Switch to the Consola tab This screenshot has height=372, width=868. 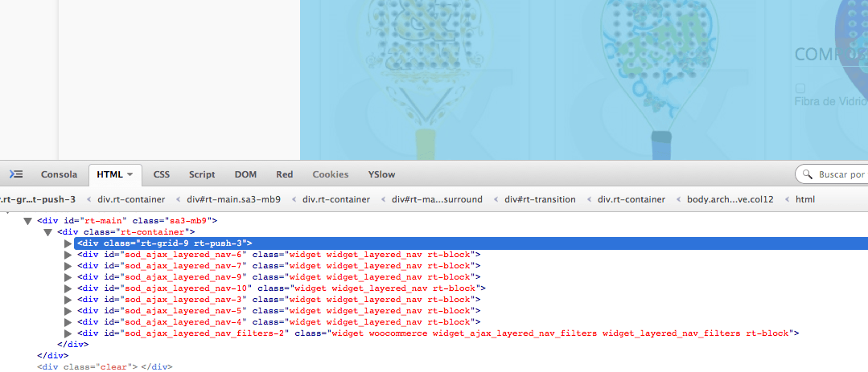(x=59, y=174)
